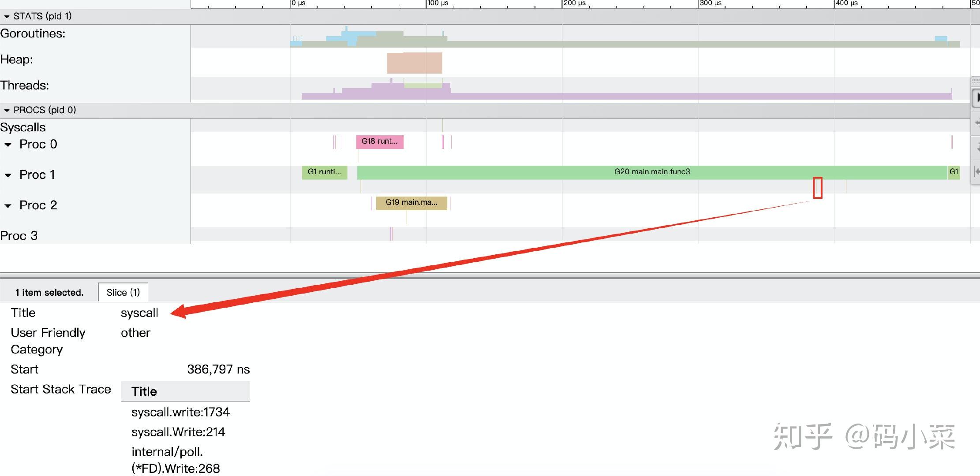The image size is (980, 476).
Task: Click the 100 µs mark on timeline ruler
Action: point(438,4)
